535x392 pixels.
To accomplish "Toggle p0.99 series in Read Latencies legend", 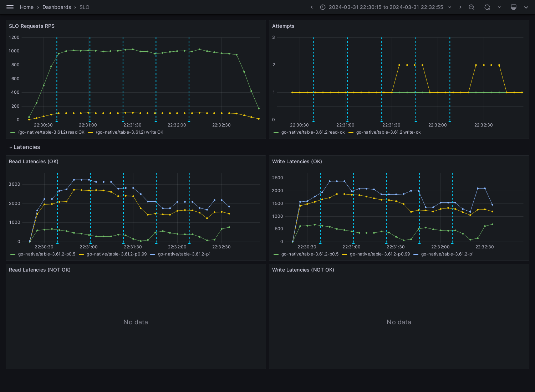I will [117, 254].
